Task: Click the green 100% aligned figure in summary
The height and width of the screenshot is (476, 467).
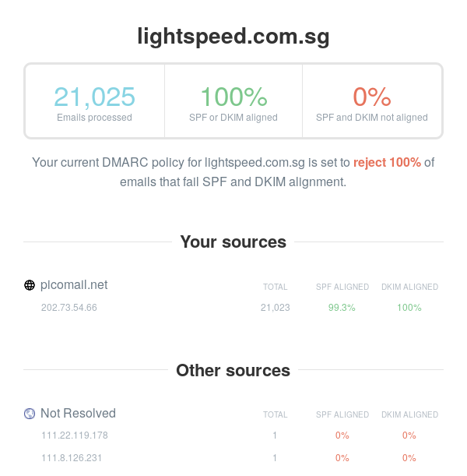Action: point(233,97)
